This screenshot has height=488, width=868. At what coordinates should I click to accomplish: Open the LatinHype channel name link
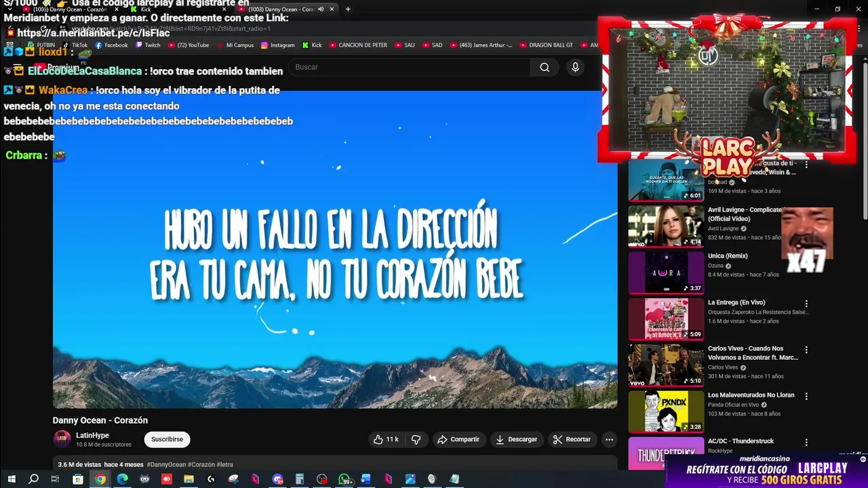coord(92,435)
